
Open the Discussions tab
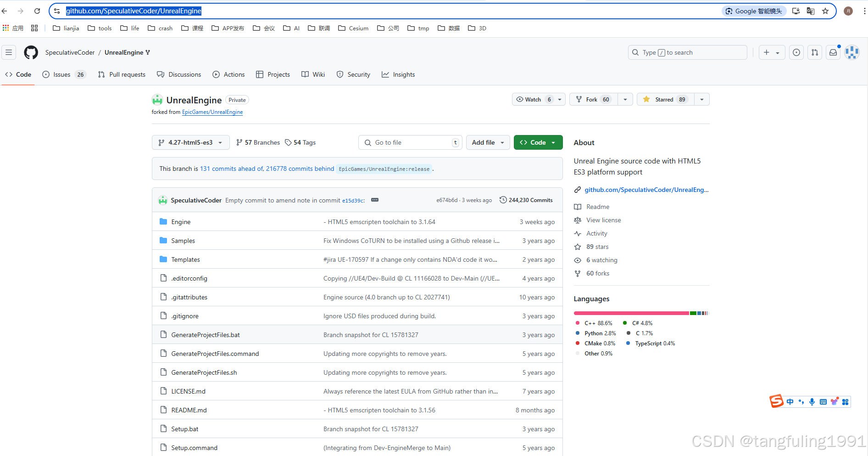pos(179,74)
